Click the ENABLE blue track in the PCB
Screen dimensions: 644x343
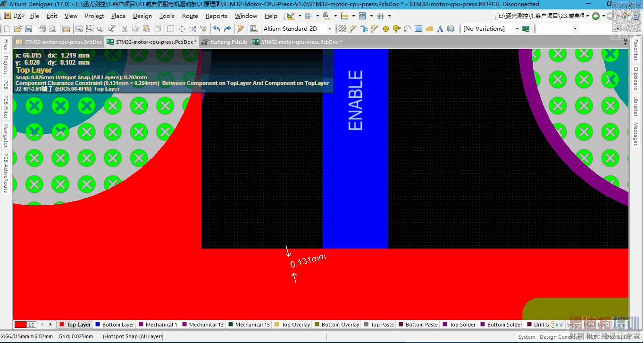click(355, 148)
